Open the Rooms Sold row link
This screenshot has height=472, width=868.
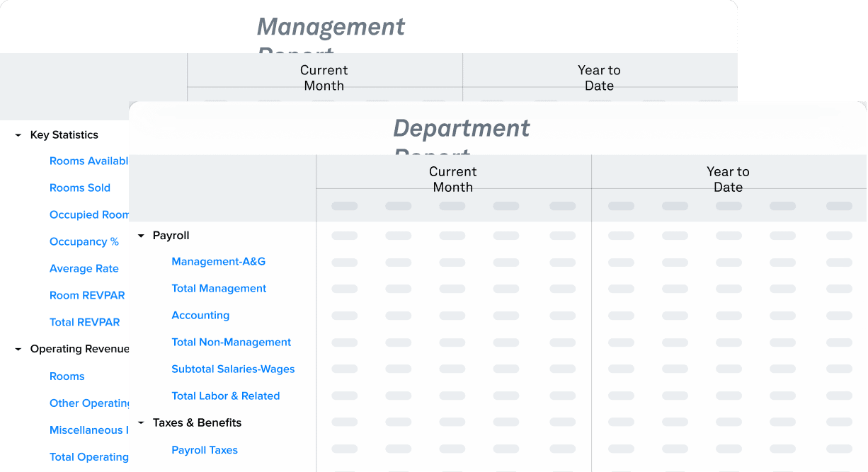point(80,188)
